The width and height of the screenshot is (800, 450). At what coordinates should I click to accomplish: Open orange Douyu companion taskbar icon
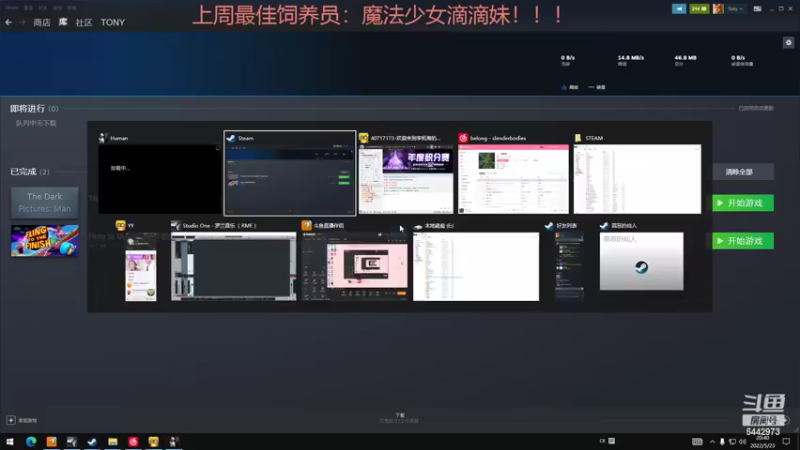[52, 442]
